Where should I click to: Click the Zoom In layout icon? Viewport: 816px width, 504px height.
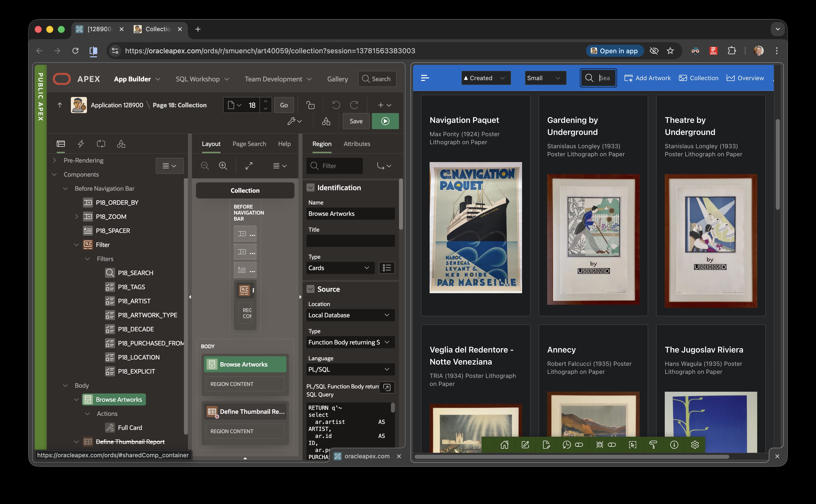223,166
